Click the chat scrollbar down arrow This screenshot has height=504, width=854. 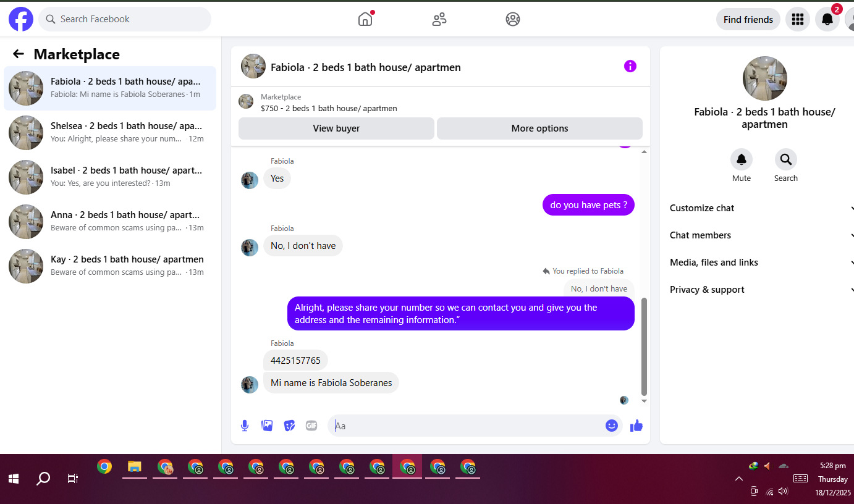tap(644, 401)
